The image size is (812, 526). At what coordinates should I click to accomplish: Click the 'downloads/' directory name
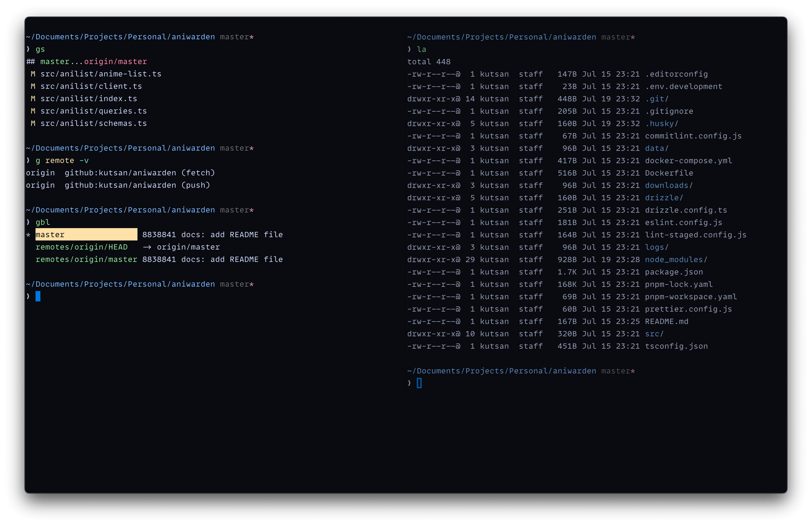click(669, 185)
